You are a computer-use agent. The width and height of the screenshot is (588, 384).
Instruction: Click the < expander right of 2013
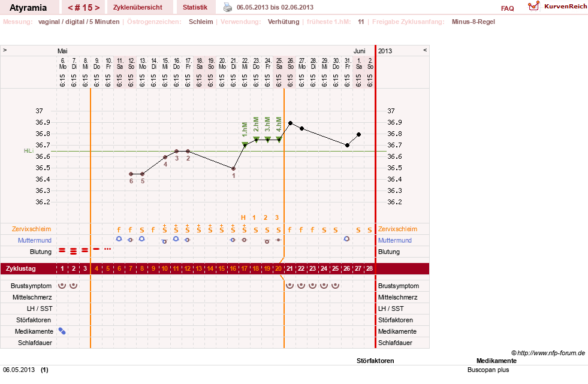pyautogui.click(x=425, y=50)
